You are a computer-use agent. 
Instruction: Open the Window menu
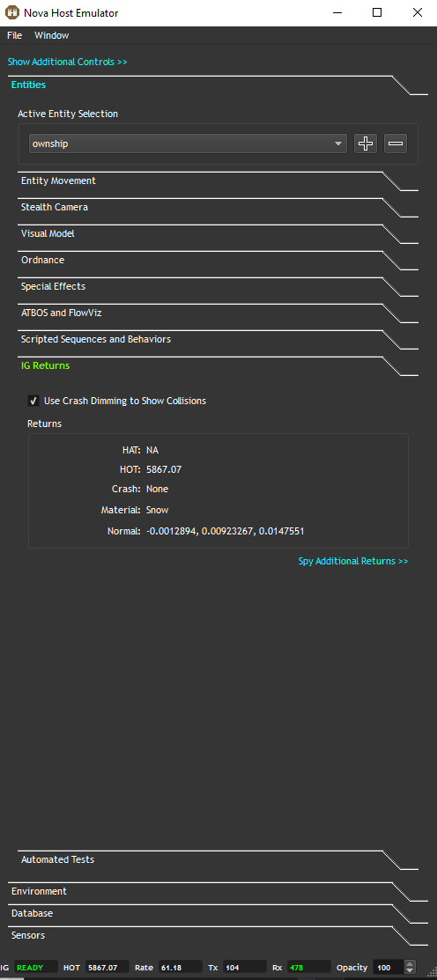point(52,35)
